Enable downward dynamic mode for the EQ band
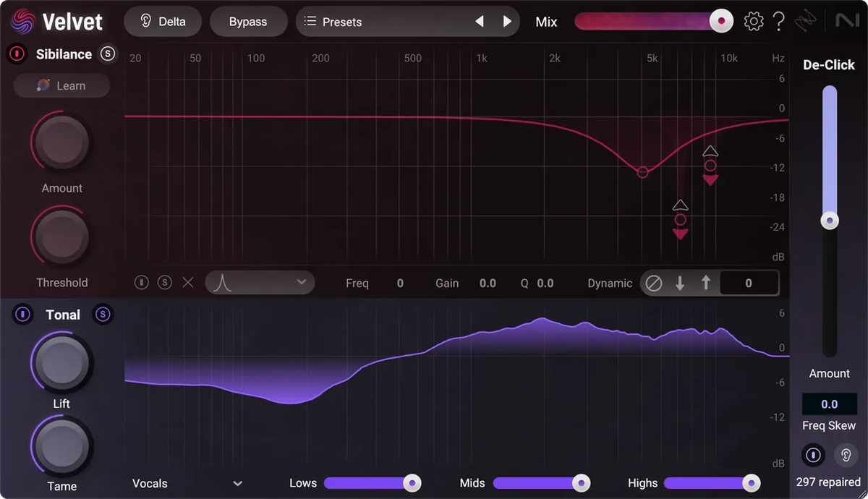The width and height of the screenshot is (868, 499). pos(680,283)
